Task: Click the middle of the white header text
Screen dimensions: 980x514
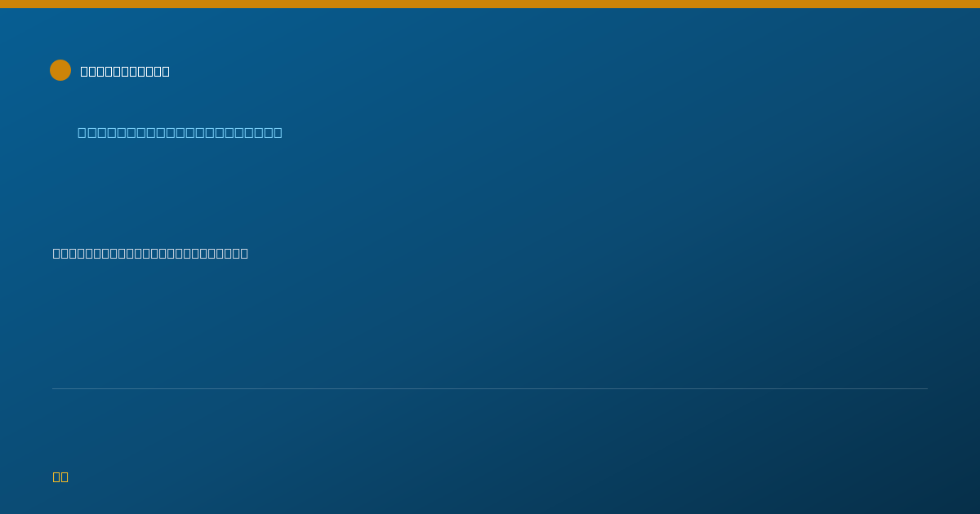Action: click(125, 71)
